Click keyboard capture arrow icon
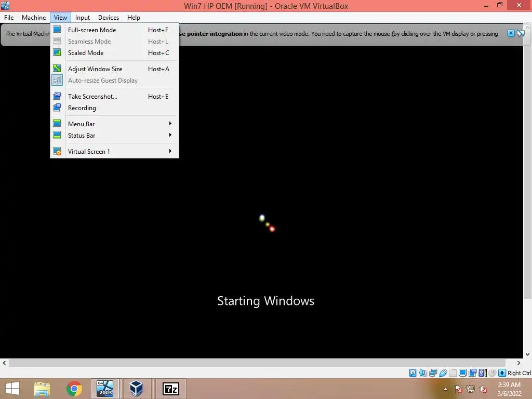The height and width of the screenshot is (399, 532). [x=502, y=373]
